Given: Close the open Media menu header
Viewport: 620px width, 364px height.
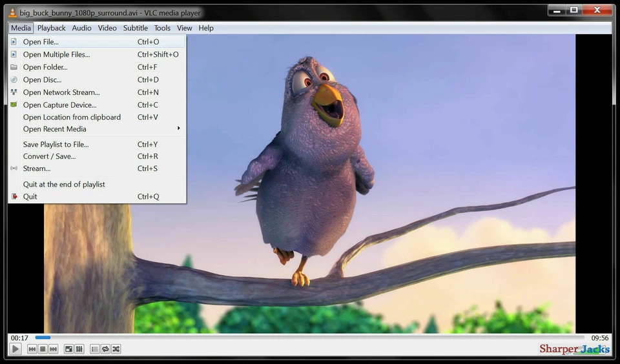Looking at the screenshot, I should (x=21, y=28).
